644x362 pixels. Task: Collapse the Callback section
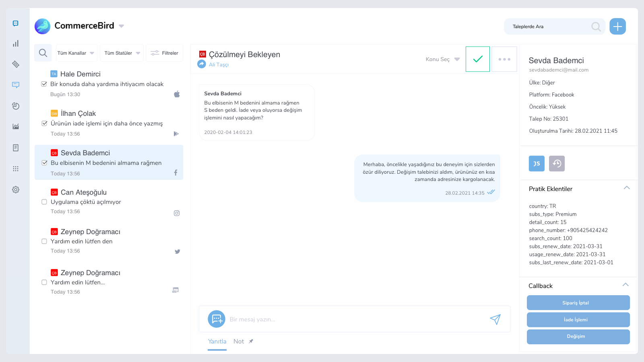coord(625,285)
